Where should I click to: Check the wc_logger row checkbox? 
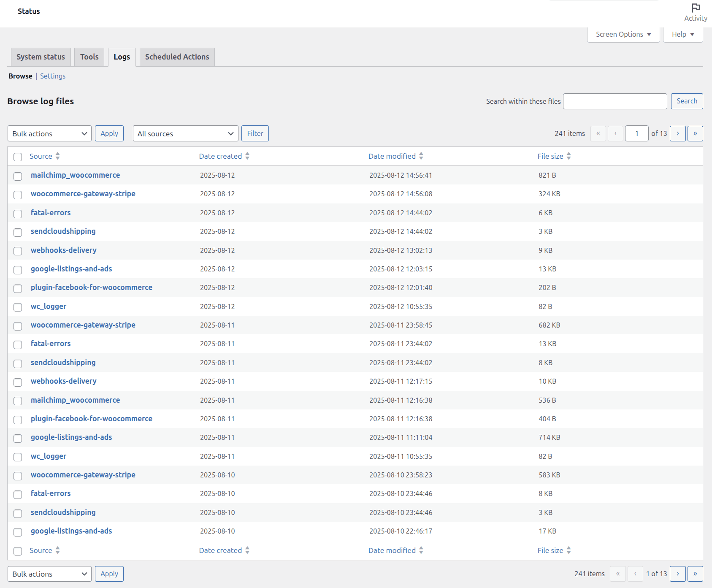point(17,307)
